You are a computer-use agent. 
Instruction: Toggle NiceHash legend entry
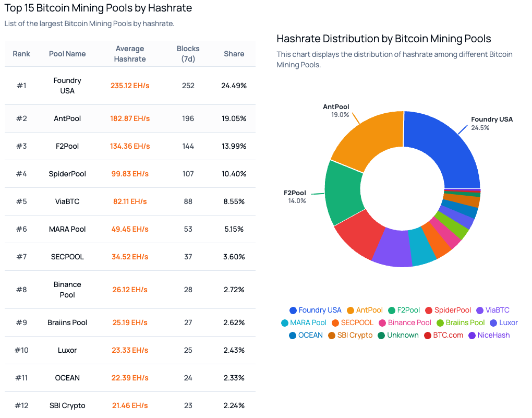[489, 336]
